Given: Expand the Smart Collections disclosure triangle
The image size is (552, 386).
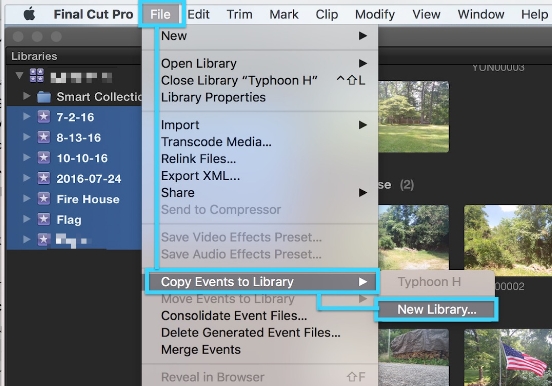Looking at the screenshot, I should [26, 96].
